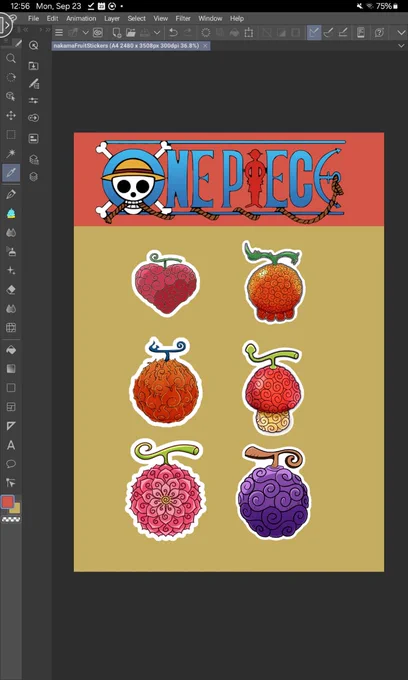Open the Auto Action panel icon
This screenshot has height=680, width=408.
pyautogui.click(x=33, y=118)
